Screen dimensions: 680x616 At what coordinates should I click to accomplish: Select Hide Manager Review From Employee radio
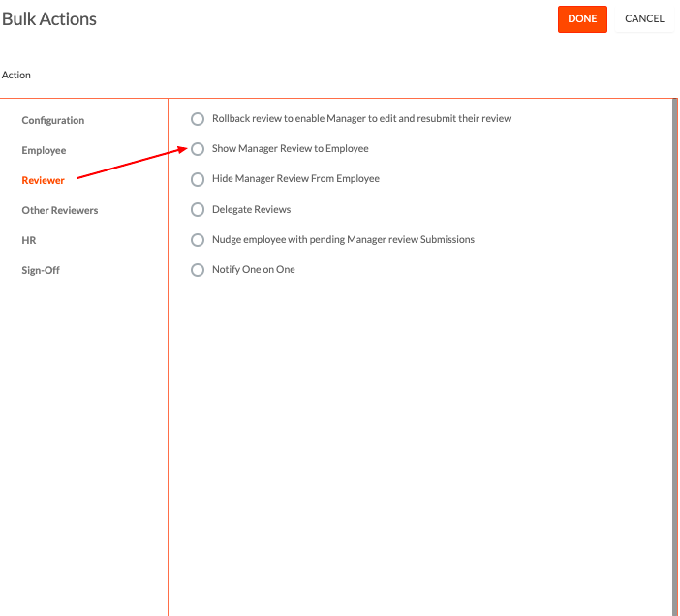[x=198, y=179]
